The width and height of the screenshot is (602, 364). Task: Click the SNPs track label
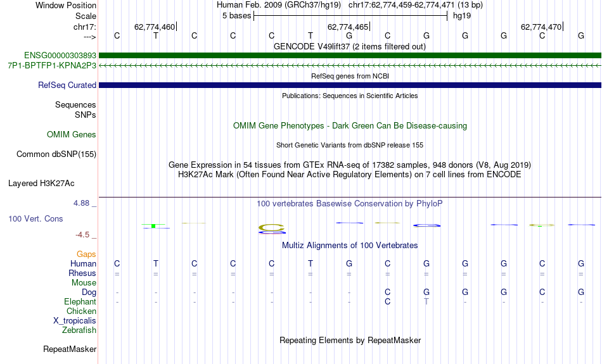(x=86, y=115)
